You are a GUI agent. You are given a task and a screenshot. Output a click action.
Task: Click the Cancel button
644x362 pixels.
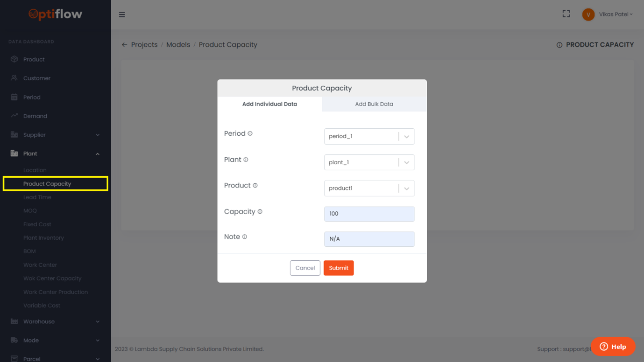coord(305,268)
